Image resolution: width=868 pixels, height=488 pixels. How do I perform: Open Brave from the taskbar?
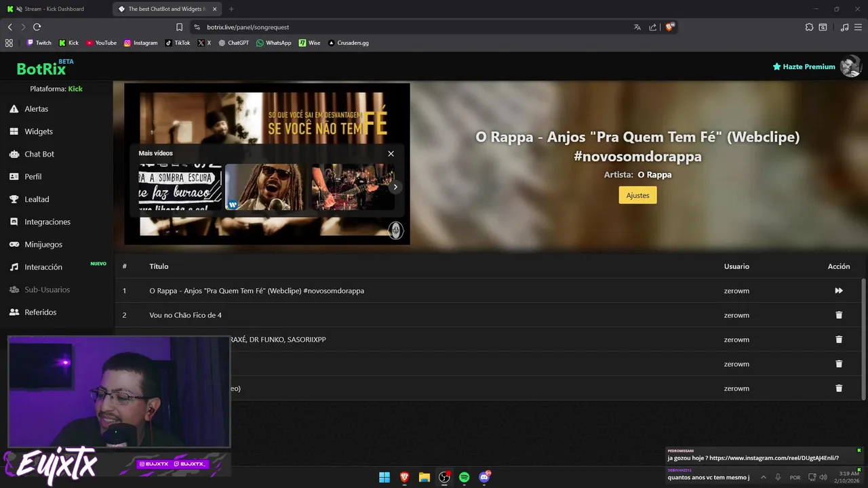[x=405, y=477]
